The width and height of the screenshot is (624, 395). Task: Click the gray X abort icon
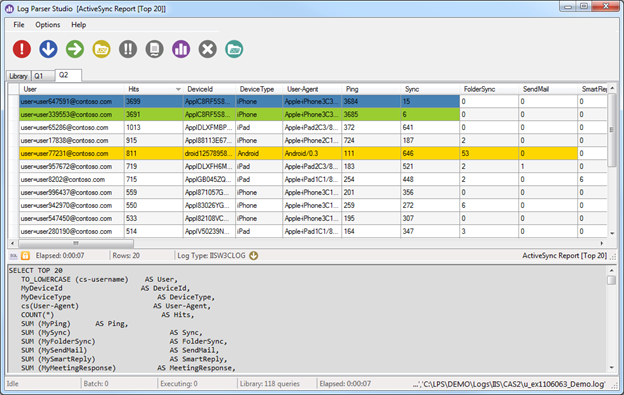pos(208,49)
